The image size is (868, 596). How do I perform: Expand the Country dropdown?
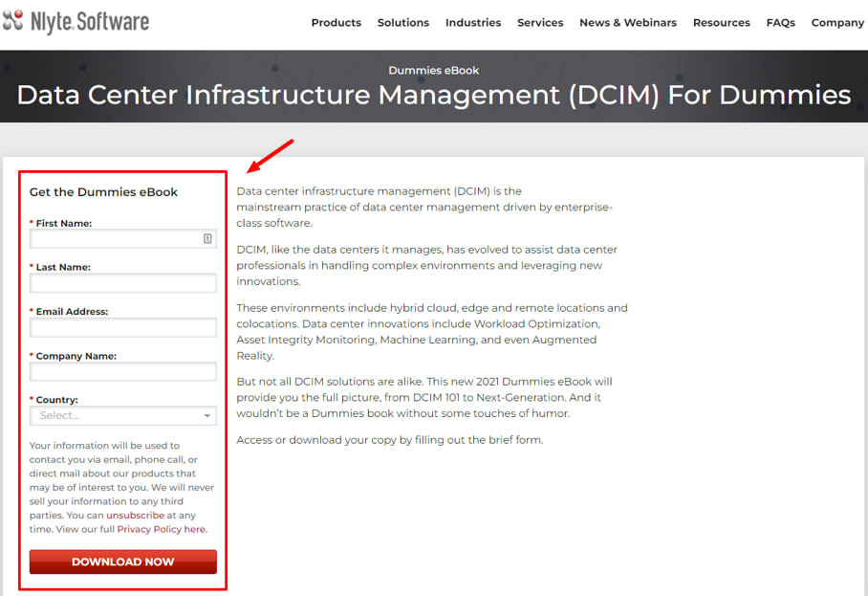click(115, 416)
